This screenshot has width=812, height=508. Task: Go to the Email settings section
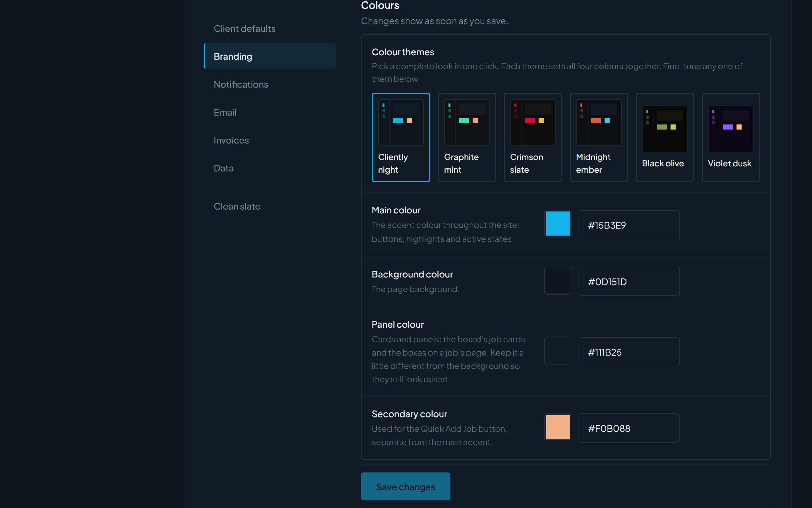coord(269,112)
